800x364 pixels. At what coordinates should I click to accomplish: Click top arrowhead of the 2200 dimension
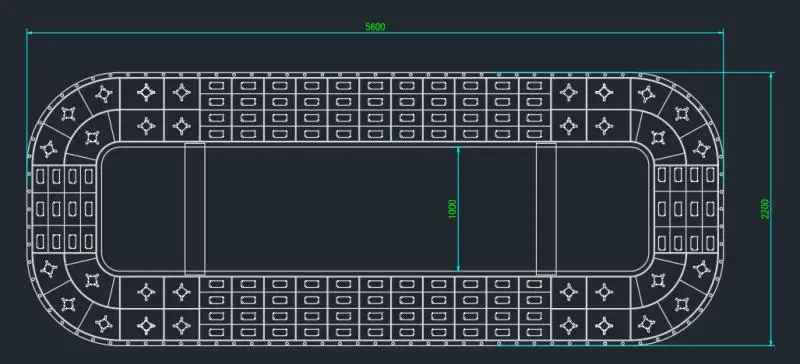[x=770, y=76]
